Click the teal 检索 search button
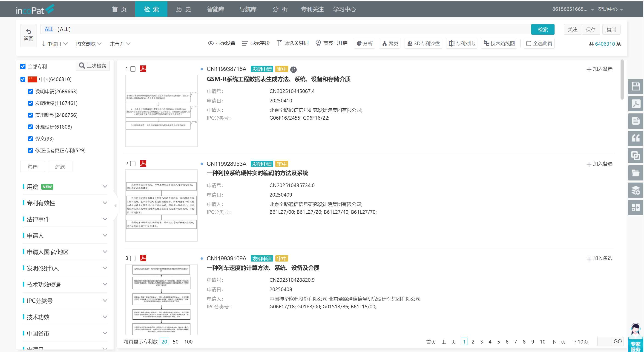 click(543, 29)
